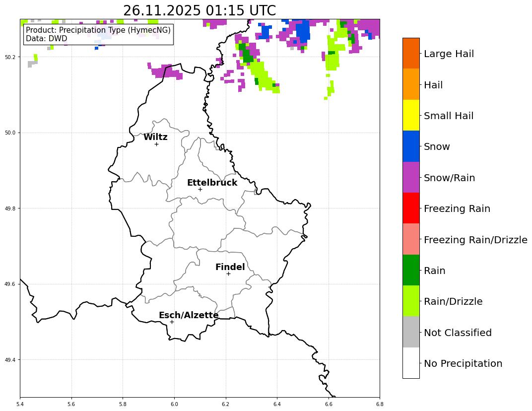This screenshot has width=532, height=411.
Task: Click the Hail orange color swatch
Action: click(x=411, y=84)
